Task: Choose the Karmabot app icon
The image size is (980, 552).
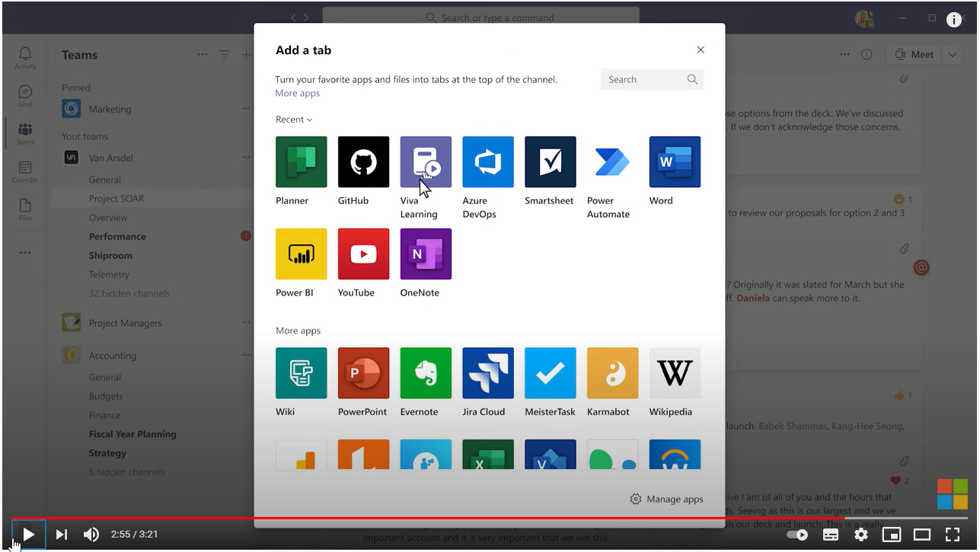Action: [613, 373]
